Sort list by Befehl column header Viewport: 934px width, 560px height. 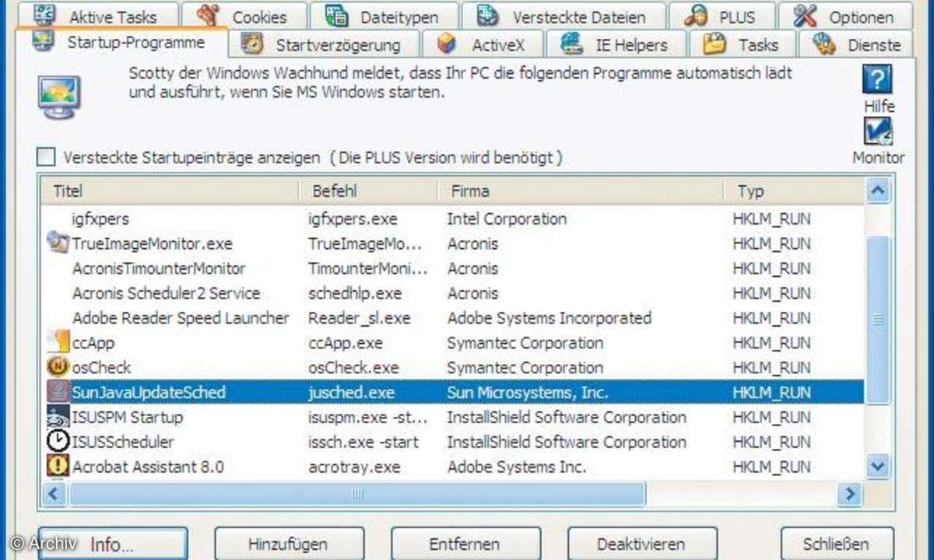coord(370,191)
